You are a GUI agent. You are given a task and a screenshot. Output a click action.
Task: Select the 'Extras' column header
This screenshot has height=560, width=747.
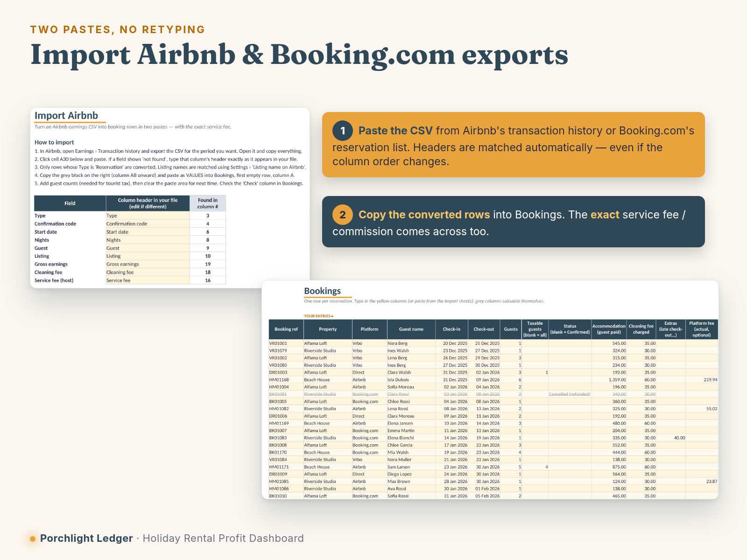coord(671,329)
